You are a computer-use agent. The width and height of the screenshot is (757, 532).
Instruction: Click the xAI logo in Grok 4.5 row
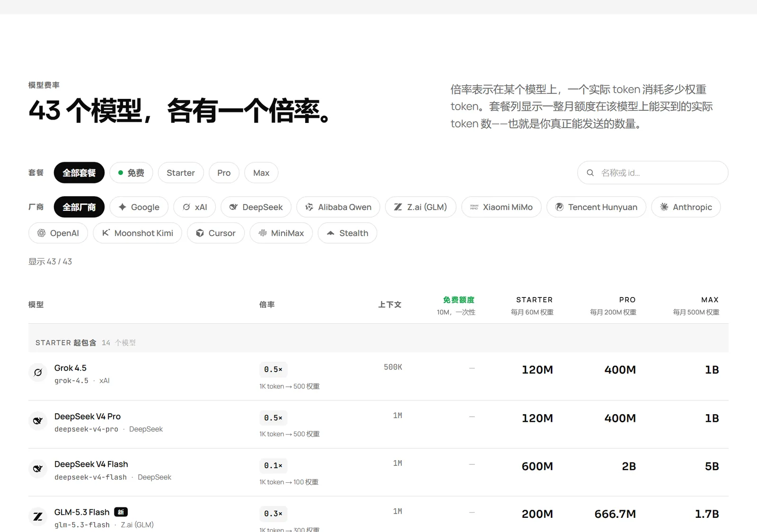click(38, 373)
